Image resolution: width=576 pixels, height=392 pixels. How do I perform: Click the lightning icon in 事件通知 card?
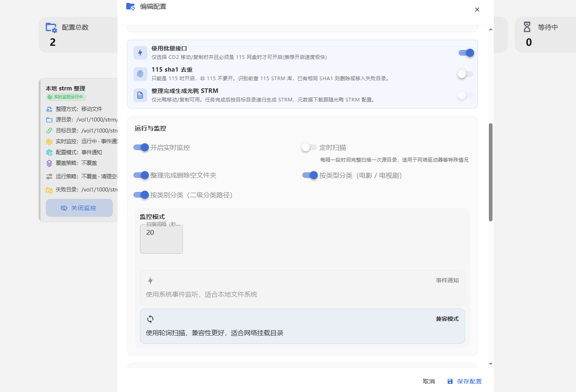151,280
